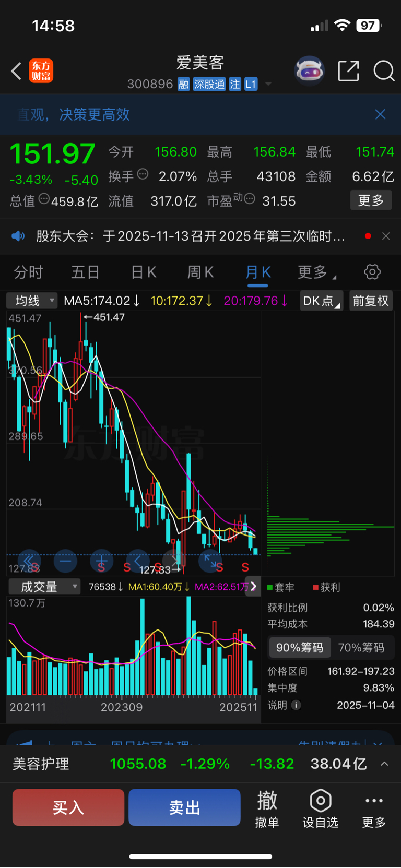Viewport: 401px width, 868px height.
Task: Open chart settings gear
Action: pos(372,272)
